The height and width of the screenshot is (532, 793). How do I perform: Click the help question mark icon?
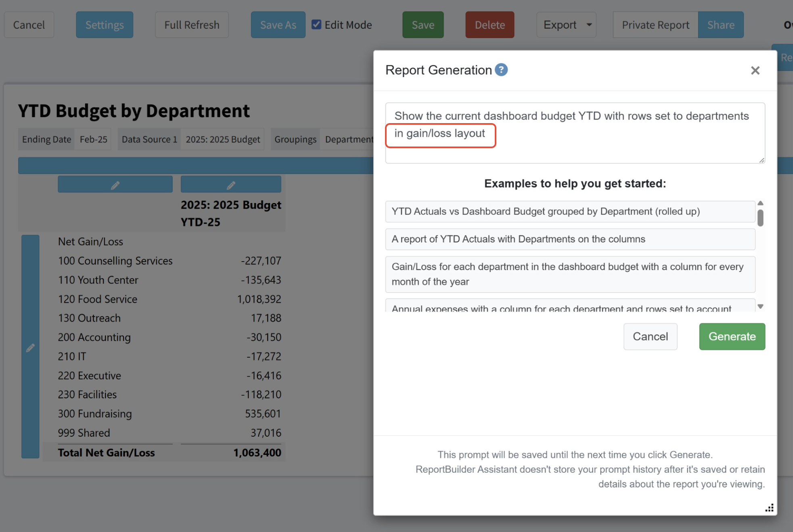501,70
